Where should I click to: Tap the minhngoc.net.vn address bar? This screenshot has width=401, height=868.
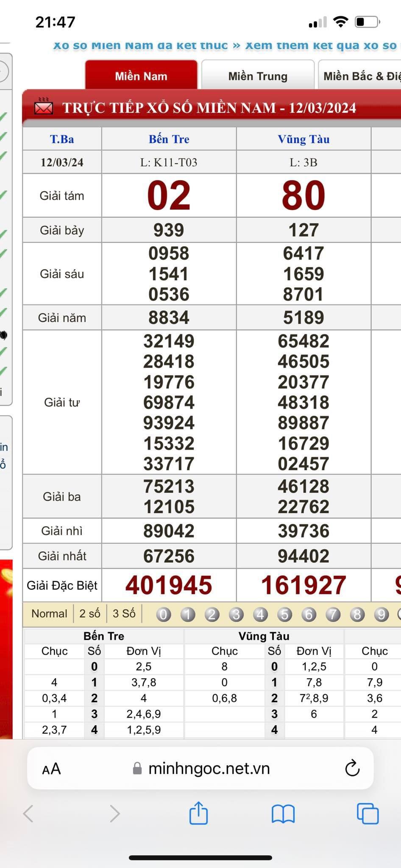(x=209, y=768)
